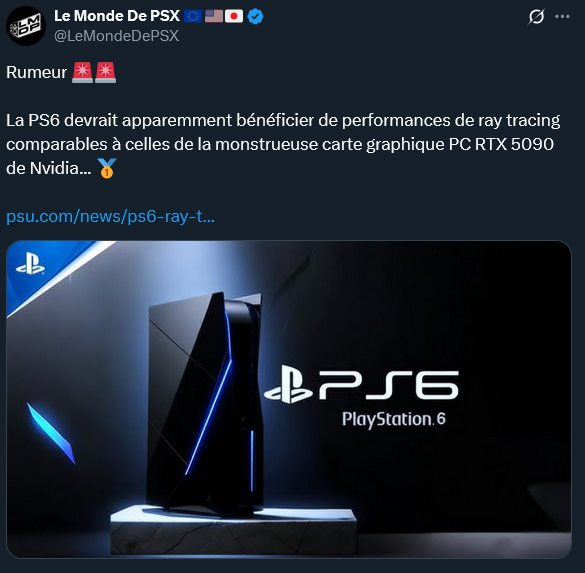Click the large PS6 logo in image
This screenshot has width=585, height=573.
(361, 385)
